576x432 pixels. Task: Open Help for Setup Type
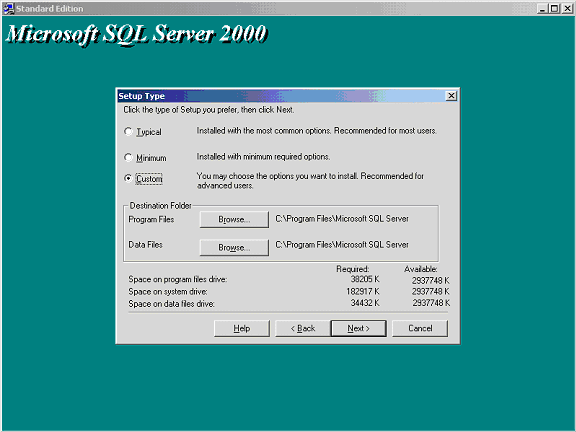(x=242, y=328)
